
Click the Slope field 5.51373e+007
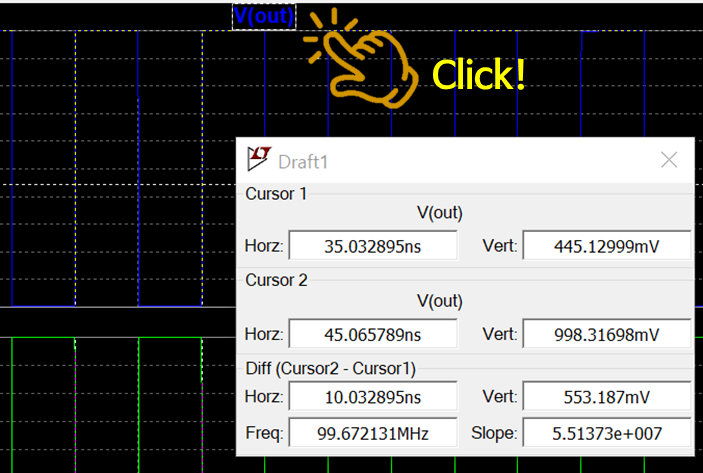click(607, 433)
